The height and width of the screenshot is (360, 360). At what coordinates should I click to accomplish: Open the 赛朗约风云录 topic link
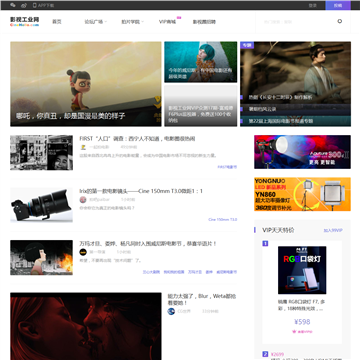262,109
